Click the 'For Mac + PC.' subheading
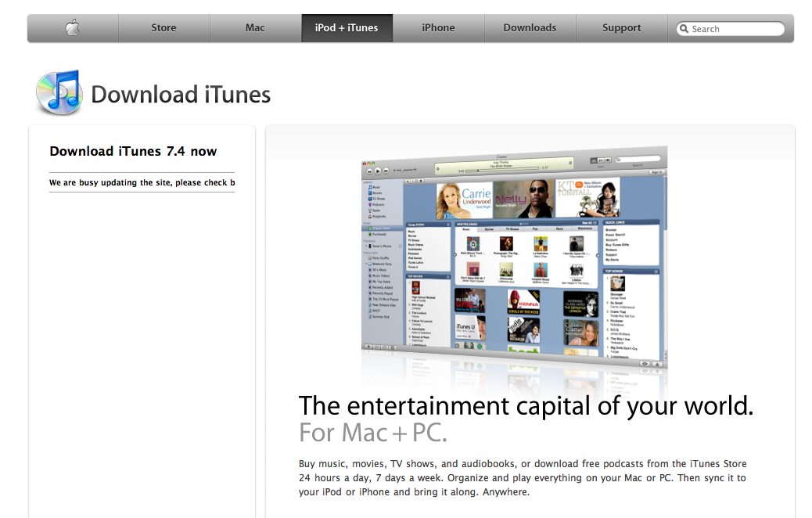812x518 pixels. (373, 433)
